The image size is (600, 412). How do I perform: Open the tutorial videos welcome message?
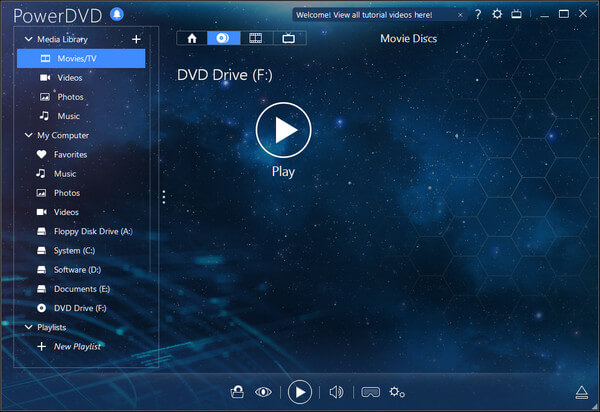tap(364, 15)
